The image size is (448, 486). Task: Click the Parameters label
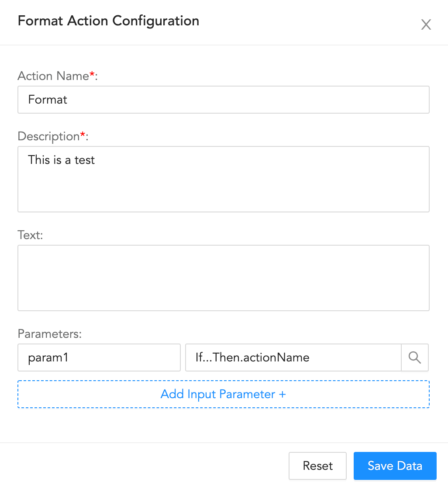point(49,334)
